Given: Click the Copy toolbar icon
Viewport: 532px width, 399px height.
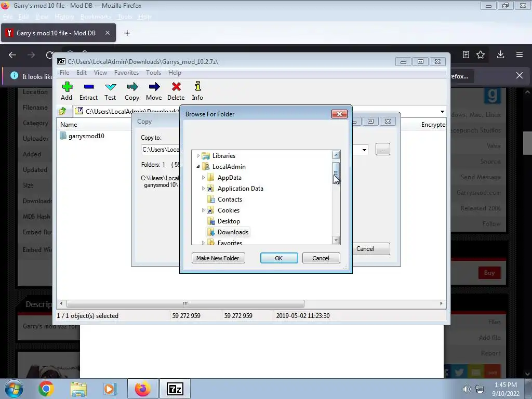Looking at the screenshot, I should [x=132, y=87].
